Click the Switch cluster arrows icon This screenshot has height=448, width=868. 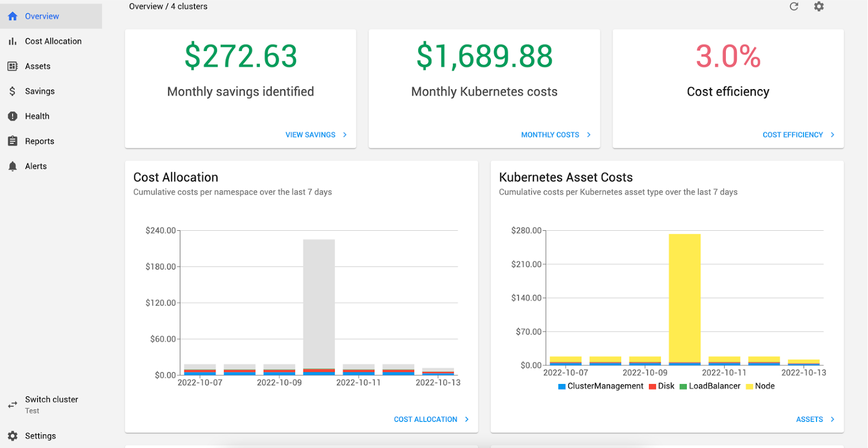click(12, 405)
